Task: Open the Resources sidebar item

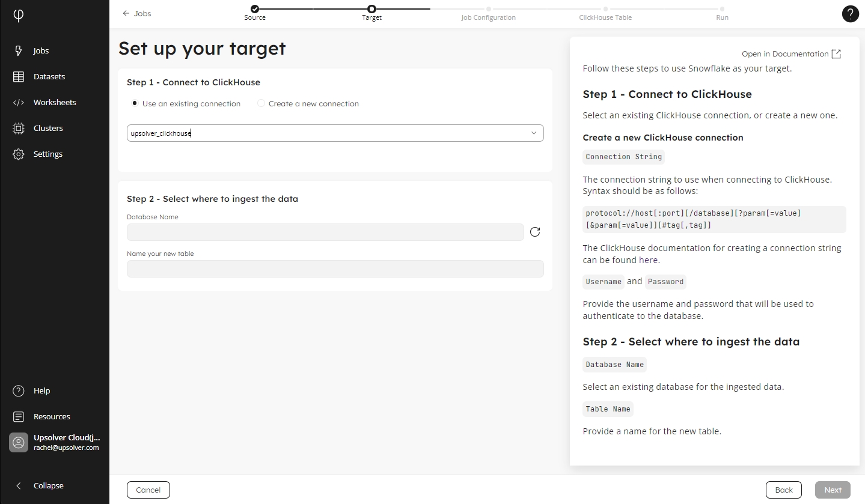Action: click(x=51, y=417)
